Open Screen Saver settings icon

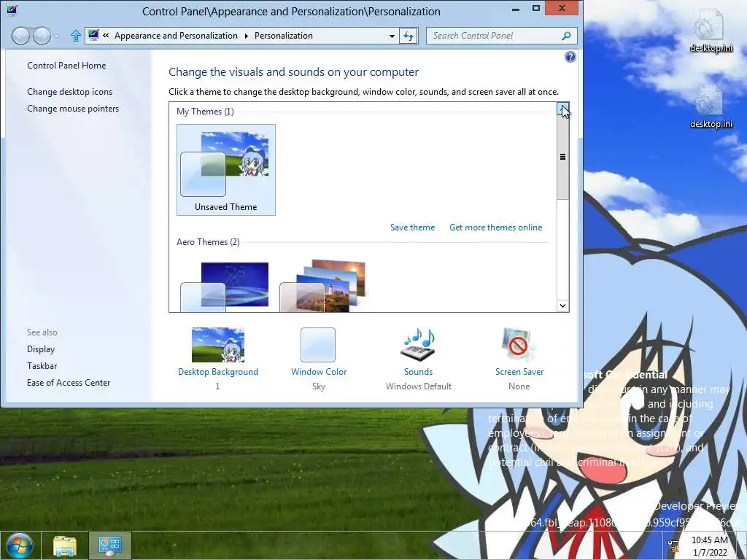tap(519, 345)
